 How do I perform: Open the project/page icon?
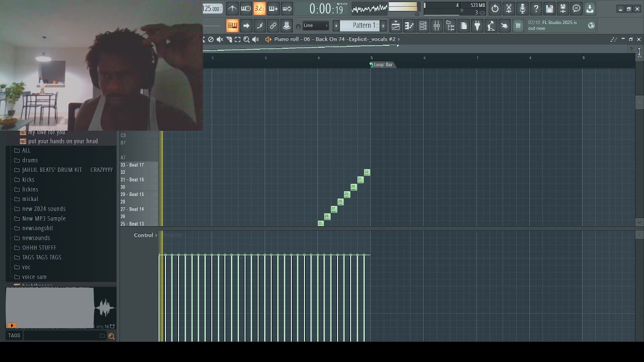pyautogui.click(x=463, y=26)
